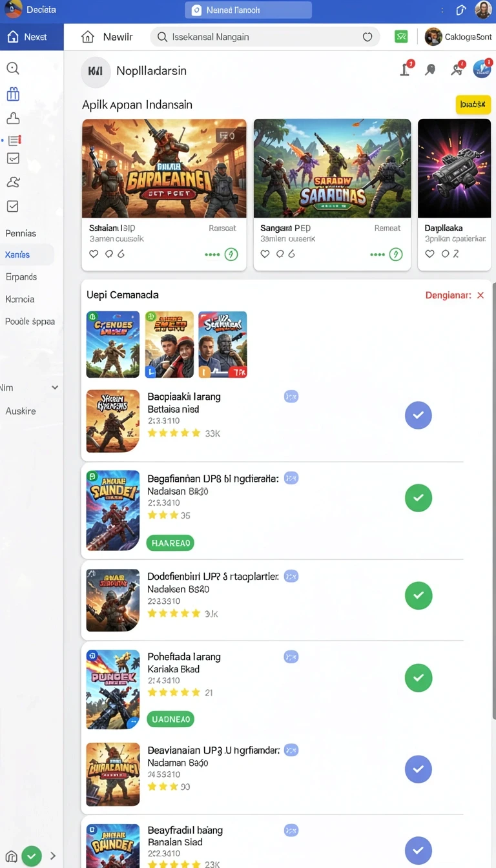Open Dodefienbirri game cover thumbnail
Screen dimensions: 496x868
(x=113, y=600)
